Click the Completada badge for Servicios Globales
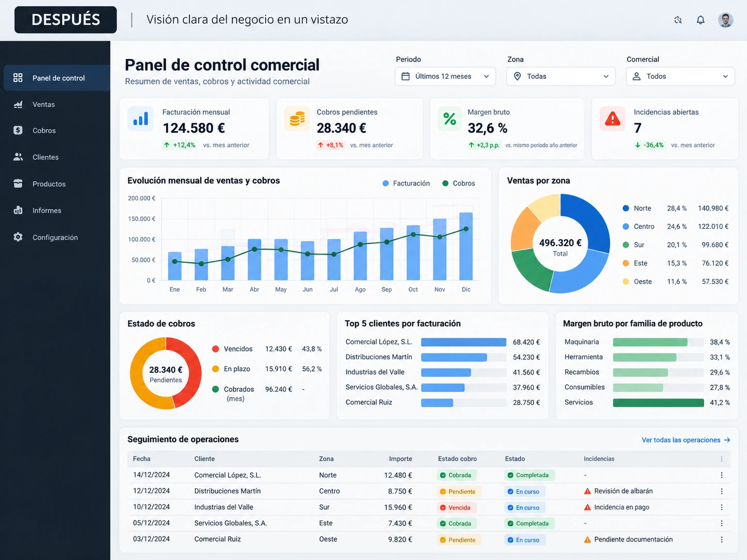Viewport: 747px width, 560px height. (529, 523)
